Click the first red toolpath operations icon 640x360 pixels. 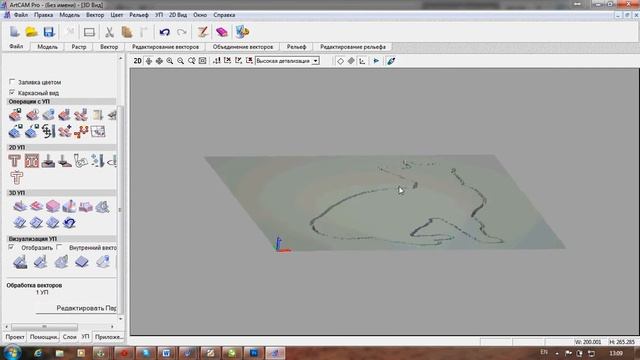pos(15,115)
